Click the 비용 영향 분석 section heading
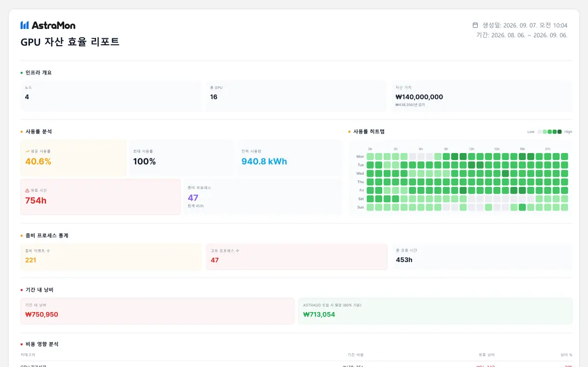Viewport: 588px width, 367px height. 42,344
